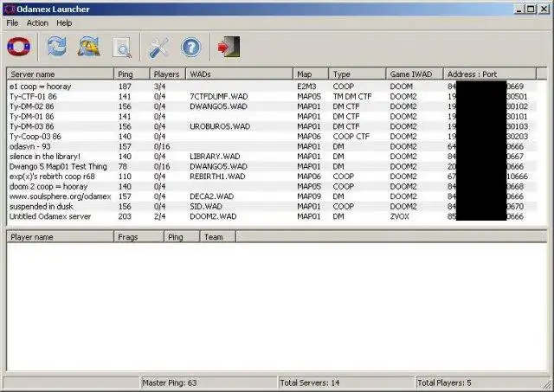The width and height of the screenshot is (554, 392).
Task: Click the ping value 78
Action: click(x=123, y=166)
